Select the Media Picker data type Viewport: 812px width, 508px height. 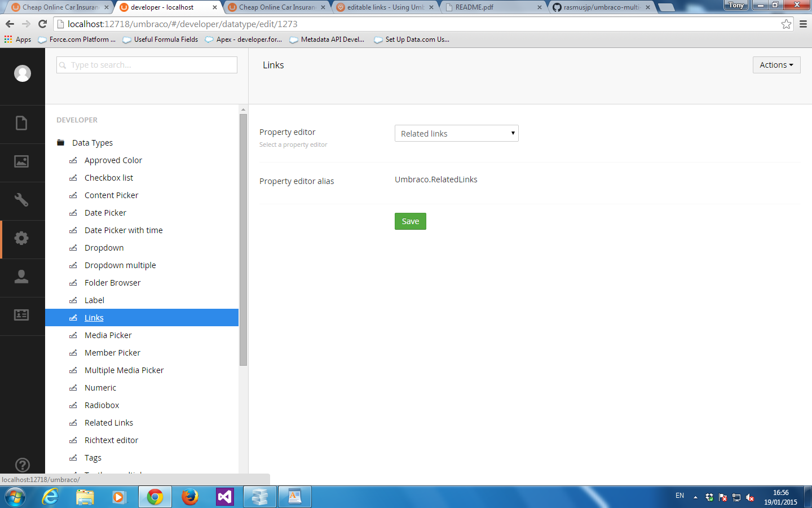108,335
